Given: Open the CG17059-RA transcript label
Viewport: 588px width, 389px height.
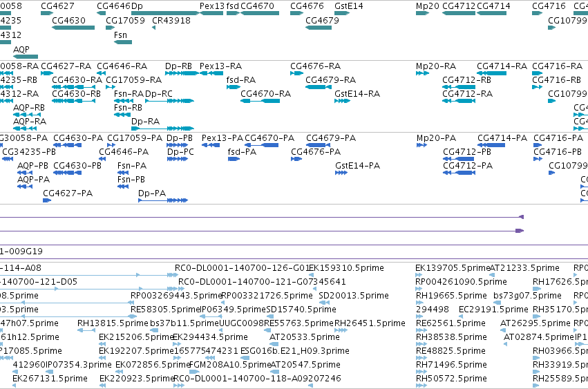Looking at the screenshot, I should pos(133,80).
